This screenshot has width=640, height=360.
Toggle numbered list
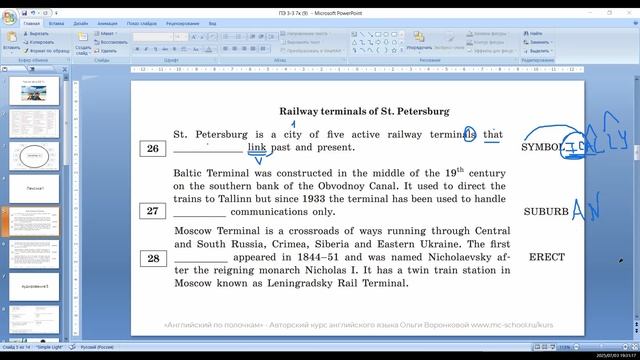point(239,37)
